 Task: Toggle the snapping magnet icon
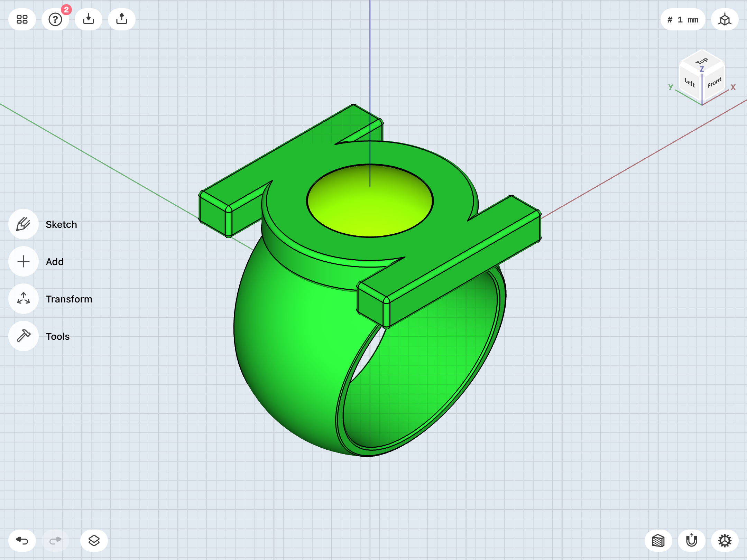pyautogui.click(x=692, y=541)
